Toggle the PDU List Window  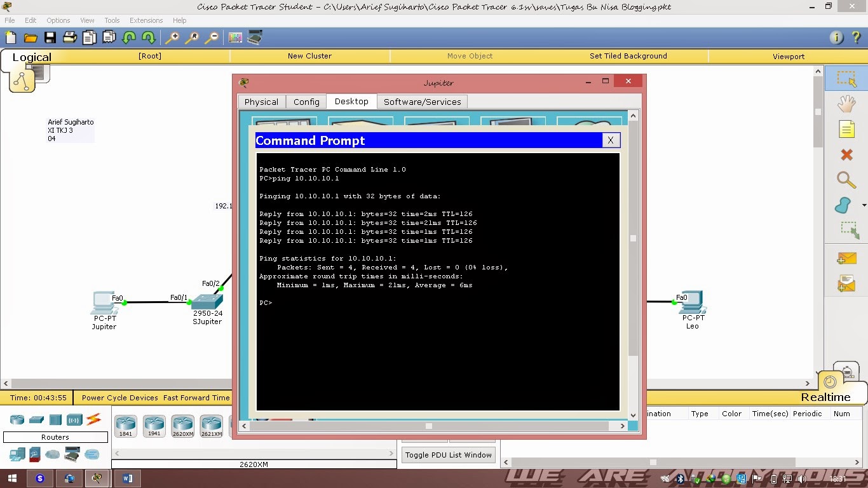tap(448, 454)
